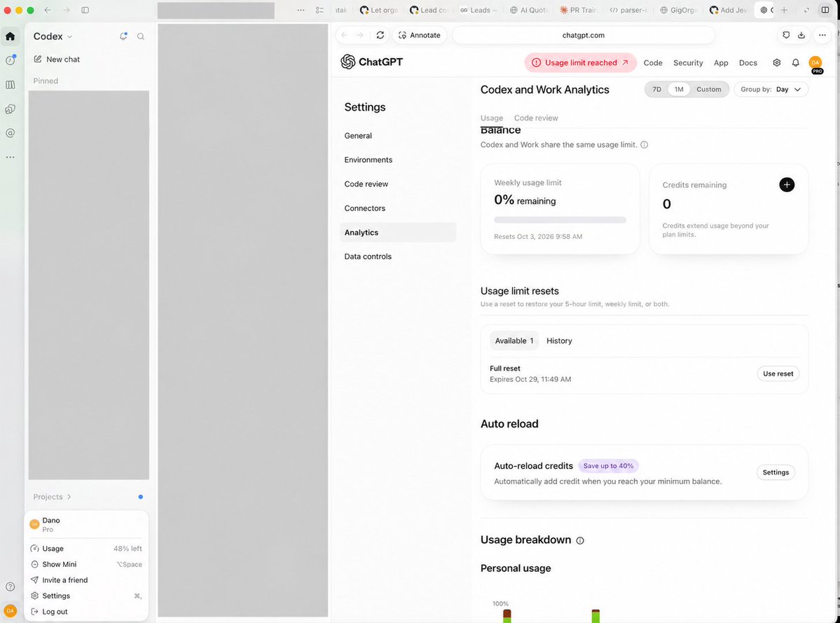This screenshot has width=840, height=623.
Task: Toggle the sidebar icon in title bar
Action: pyautogui.click(x=85, y=11)
